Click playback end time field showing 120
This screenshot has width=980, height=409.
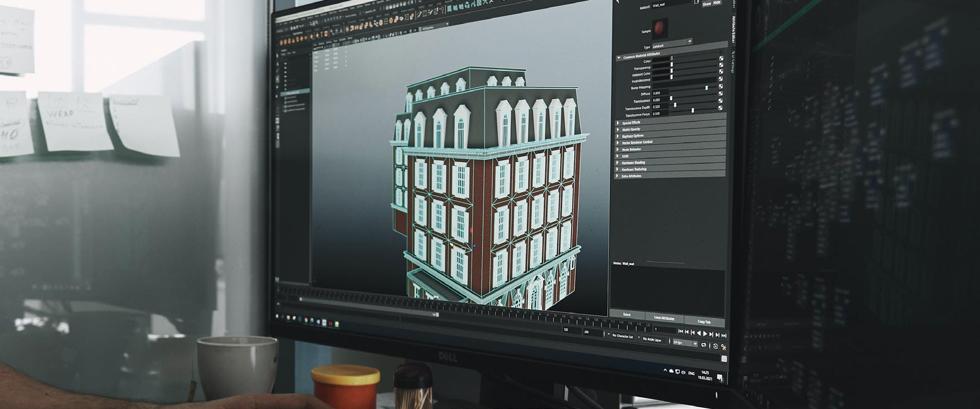tap(572, 329)
